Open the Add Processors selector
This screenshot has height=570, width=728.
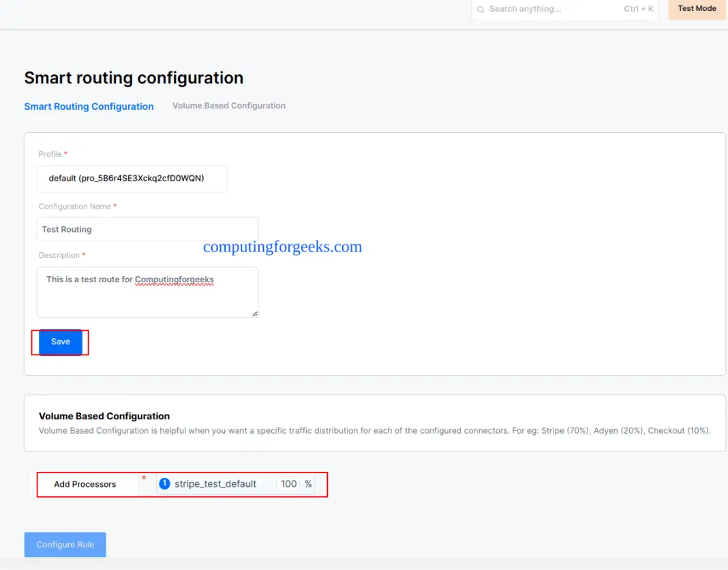(x=87, y=483)
